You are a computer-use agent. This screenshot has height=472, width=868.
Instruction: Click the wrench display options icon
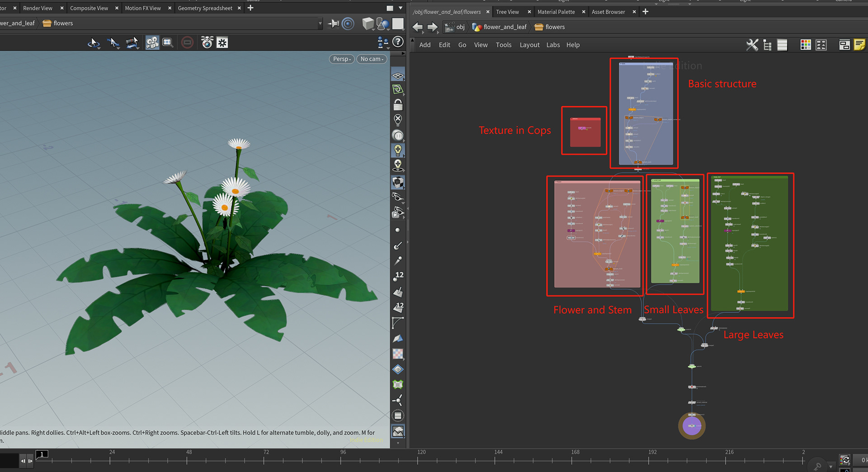click(x=752, y=45)
